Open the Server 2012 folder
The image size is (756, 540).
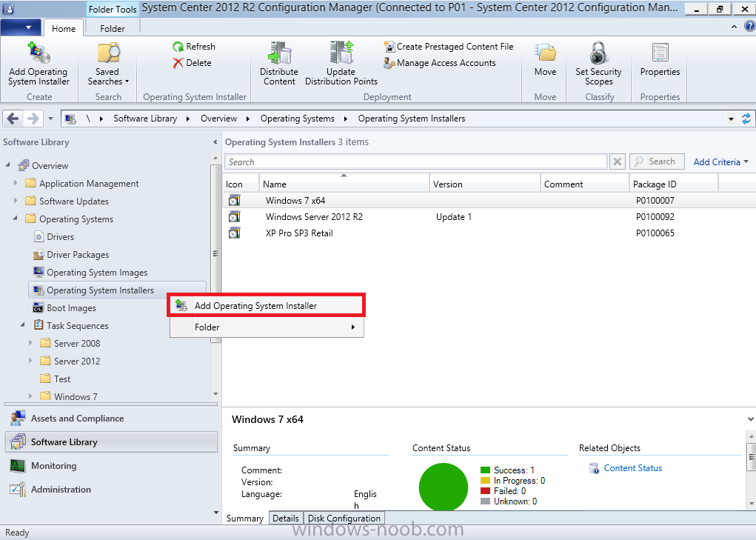(70, 361)
